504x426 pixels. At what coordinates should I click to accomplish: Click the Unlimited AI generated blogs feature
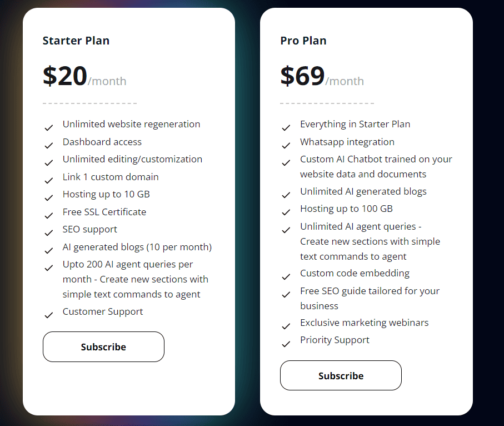pyautogui.click(x=363, y=191)
